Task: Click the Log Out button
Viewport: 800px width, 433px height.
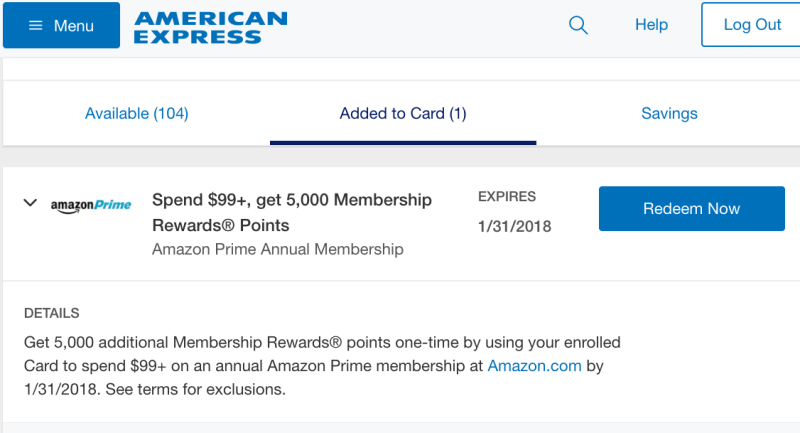Action: (x=751, y=24)
